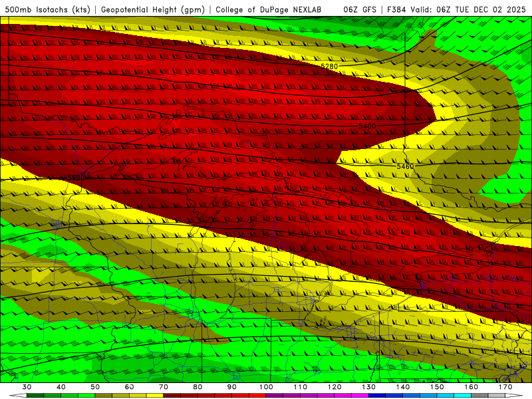Click the 'F384 Valid: 06Z TUE DEC 02 2025' text
Viewport: 532px width, 399px height.
click(x=456, y=9)
